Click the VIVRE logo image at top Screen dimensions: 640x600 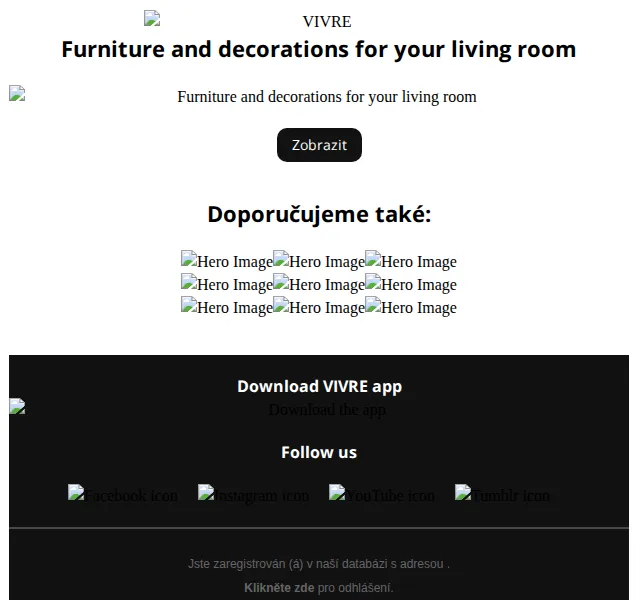[248, 20]
